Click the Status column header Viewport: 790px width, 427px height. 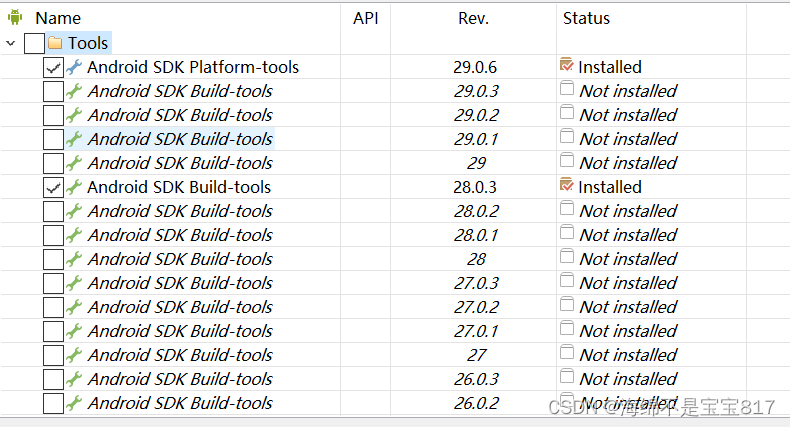coord(586,18)
